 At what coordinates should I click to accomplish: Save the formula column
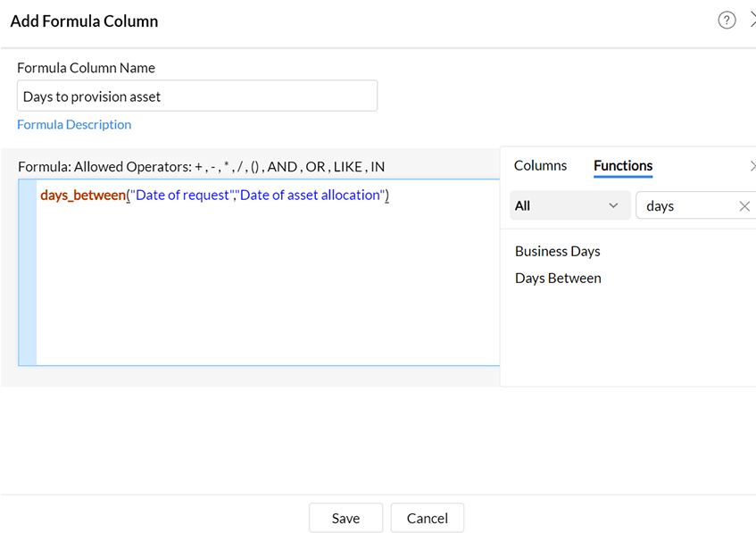(345, 518)
